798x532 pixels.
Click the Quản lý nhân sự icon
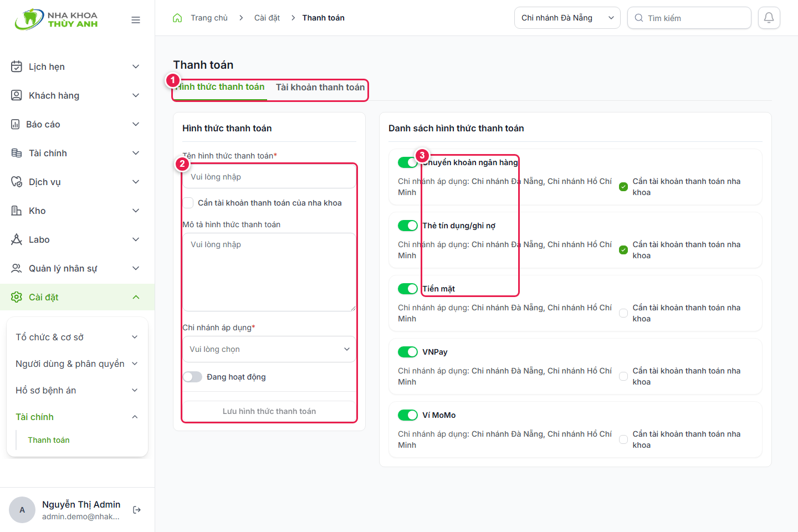[x=17, y=268]
